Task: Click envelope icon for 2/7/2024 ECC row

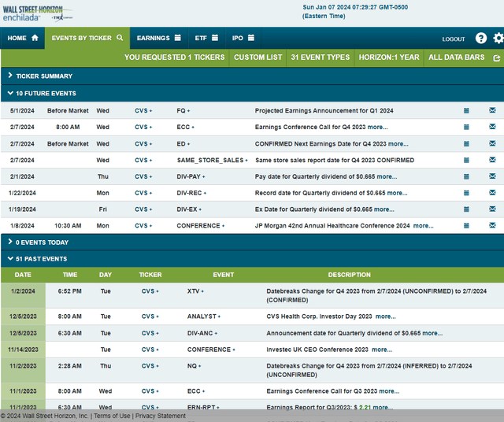Action: [492, 127]
